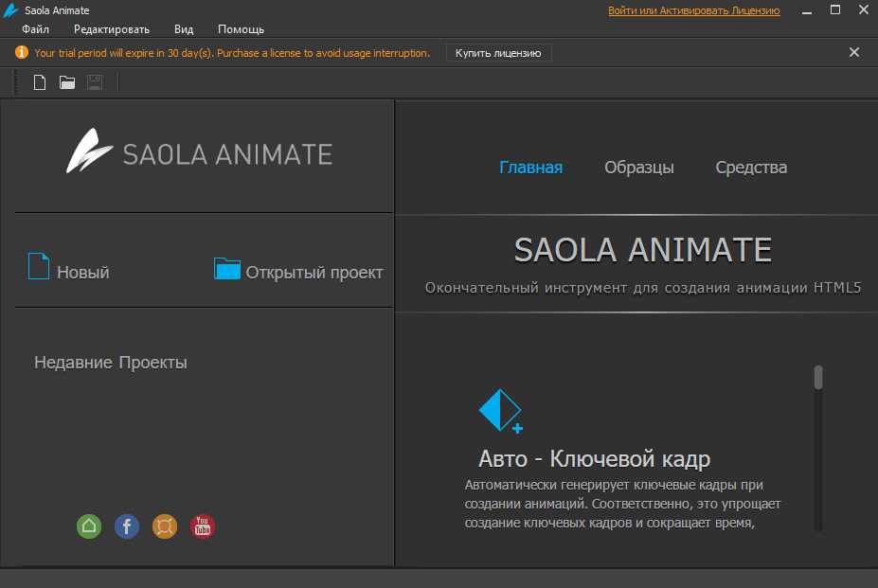This screenshot has height=588, width=878.
Task: Click Войти или Активировать Лицензию link
Action: (x=694, y=10)
